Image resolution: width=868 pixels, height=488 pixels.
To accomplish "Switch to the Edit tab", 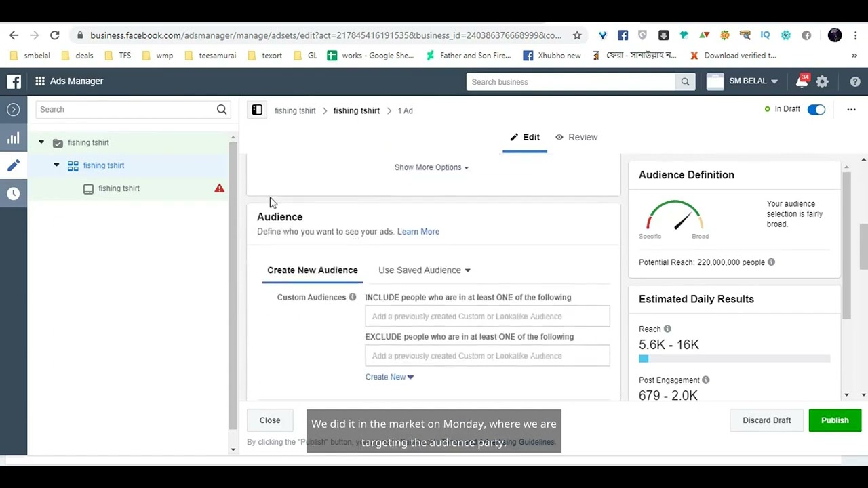I will (x=525, y=137).
